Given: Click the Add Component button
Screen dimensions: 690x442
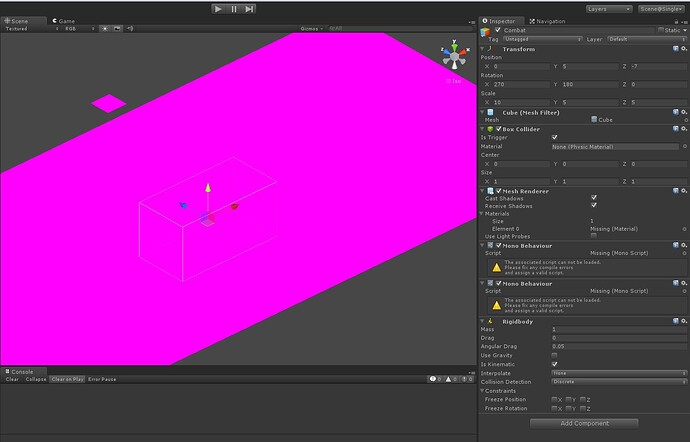Looking at the screenshot, I should coord(584,424).
